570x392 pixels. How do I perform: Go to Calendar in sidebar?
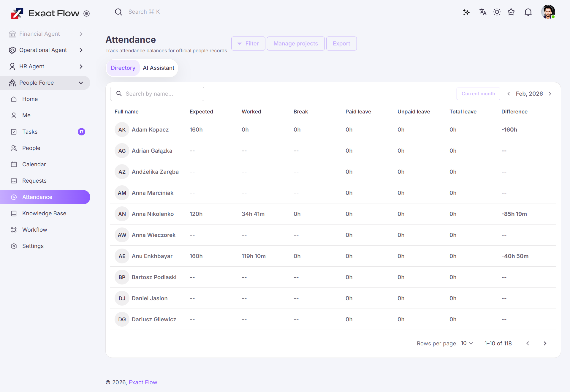34,164
